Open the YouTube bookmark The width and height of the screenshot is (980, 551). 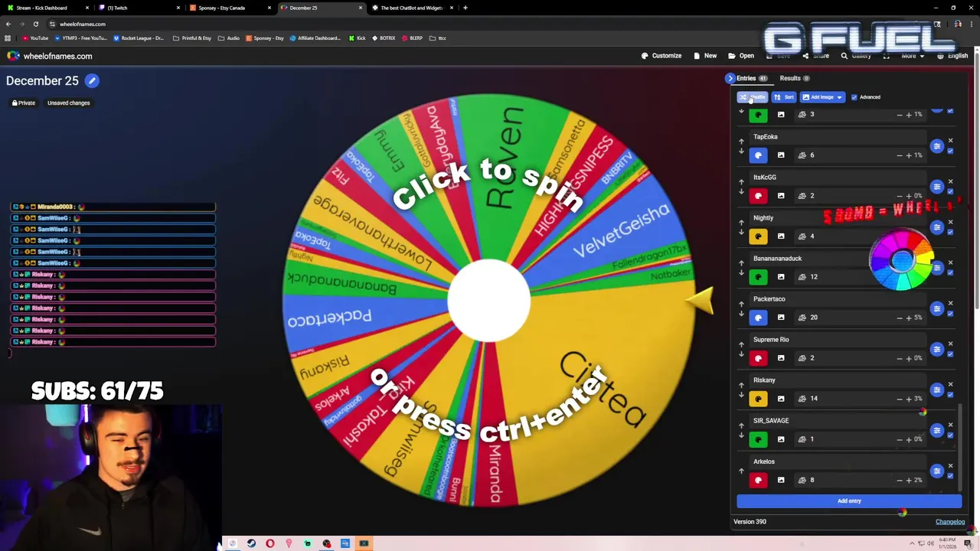pos(35,37)
